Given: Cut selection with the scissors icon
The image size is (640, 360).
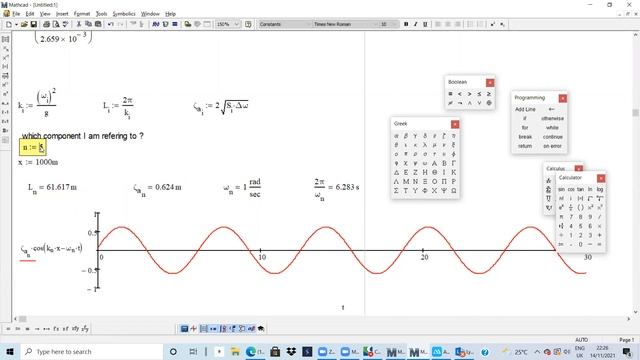Looking at the screenshot, I should (79, 24).
